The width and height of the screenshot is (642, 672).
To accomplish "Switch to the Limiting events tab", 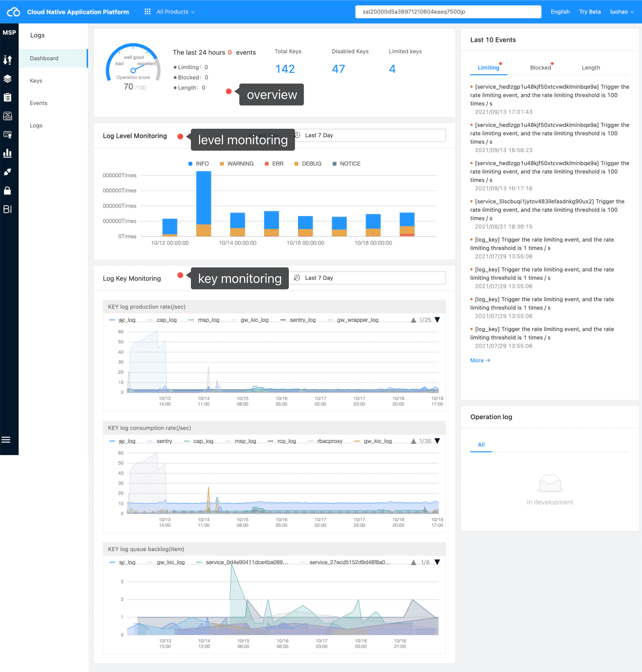I will click(x=489, y=68).
